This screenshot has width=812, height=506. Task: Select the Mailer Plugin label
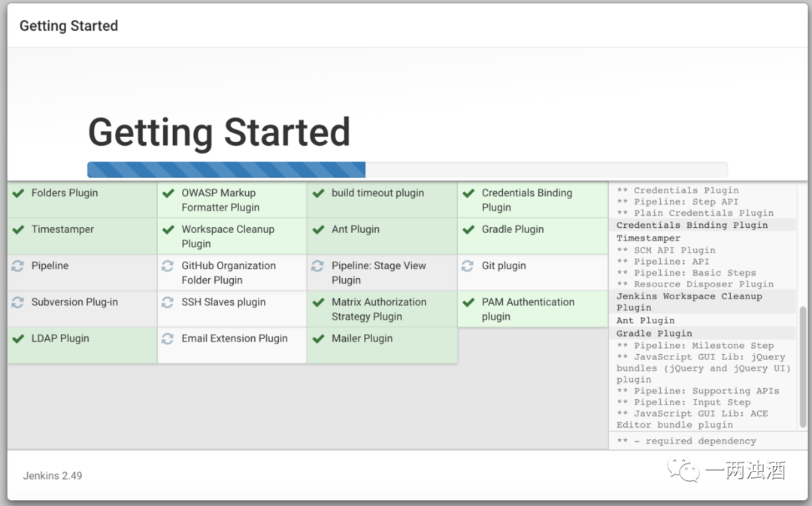[362, 338]
